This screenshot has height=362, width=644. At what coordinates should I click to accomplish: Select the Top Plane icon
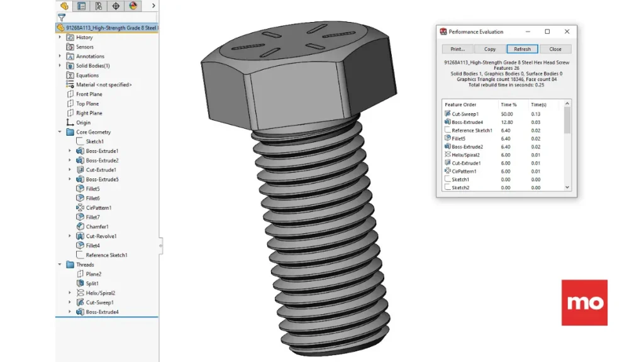[x=70, y=104]
